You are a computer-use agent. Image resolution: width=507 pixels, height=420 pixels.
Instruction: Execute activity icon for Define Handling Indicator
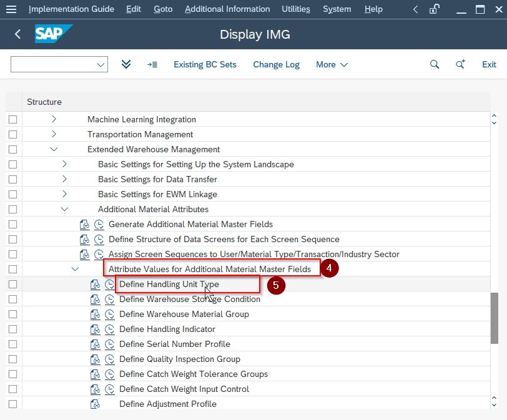coord(110,330)
